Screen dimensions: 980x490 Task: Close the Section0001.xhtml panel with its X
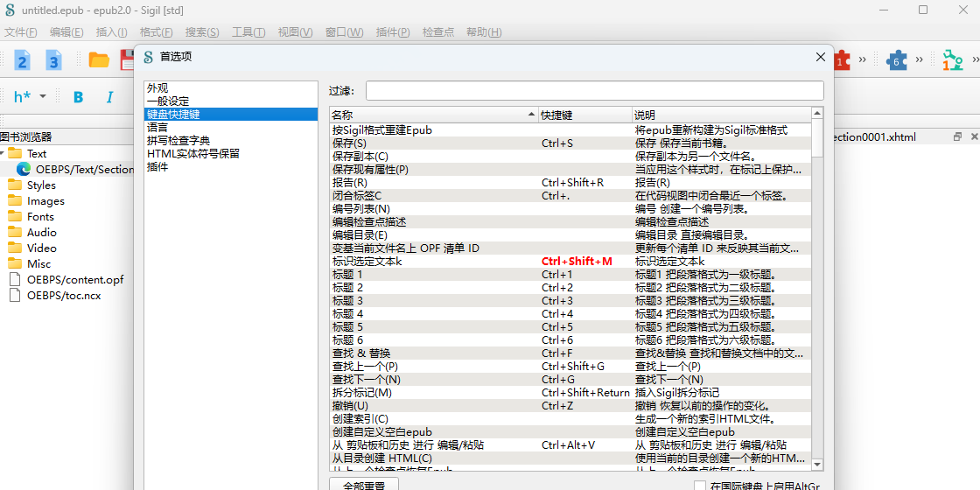tap(974, 136)
